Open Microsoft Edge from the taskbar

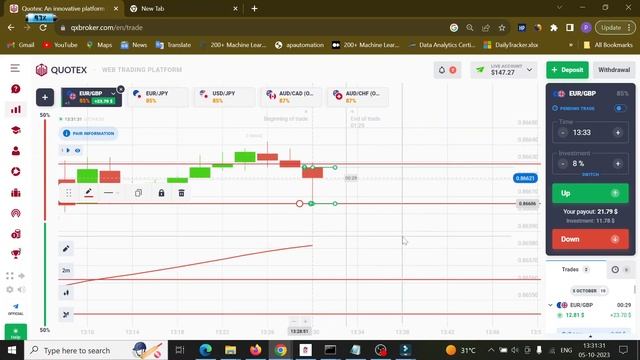205,350
